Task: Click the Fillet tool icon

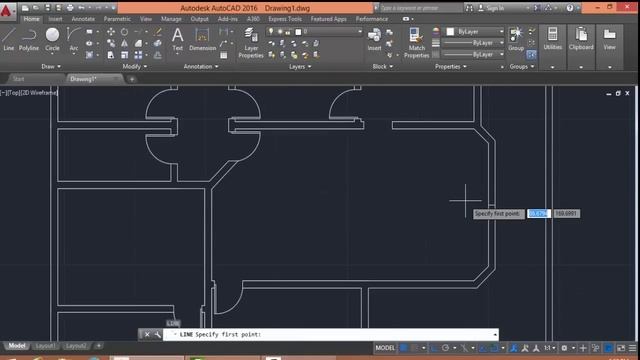Action: [138, 43]
